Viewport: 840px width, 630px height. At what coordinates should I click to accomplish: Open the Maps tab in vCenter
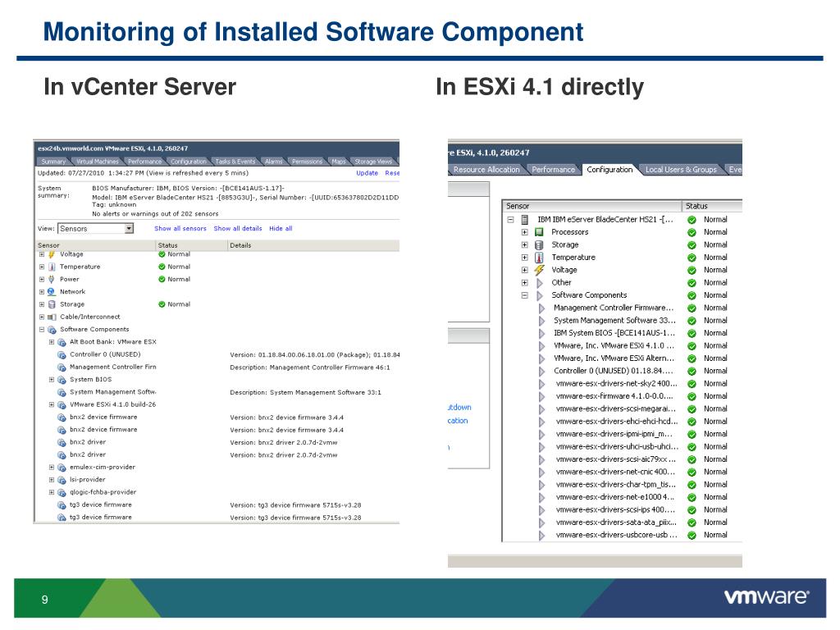pyautogui.click(x=338, y=162)
